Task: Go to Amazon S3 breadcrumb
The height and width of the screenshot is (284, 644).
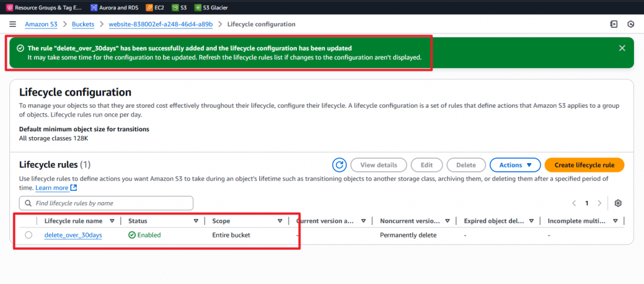Action: [41, 25]
